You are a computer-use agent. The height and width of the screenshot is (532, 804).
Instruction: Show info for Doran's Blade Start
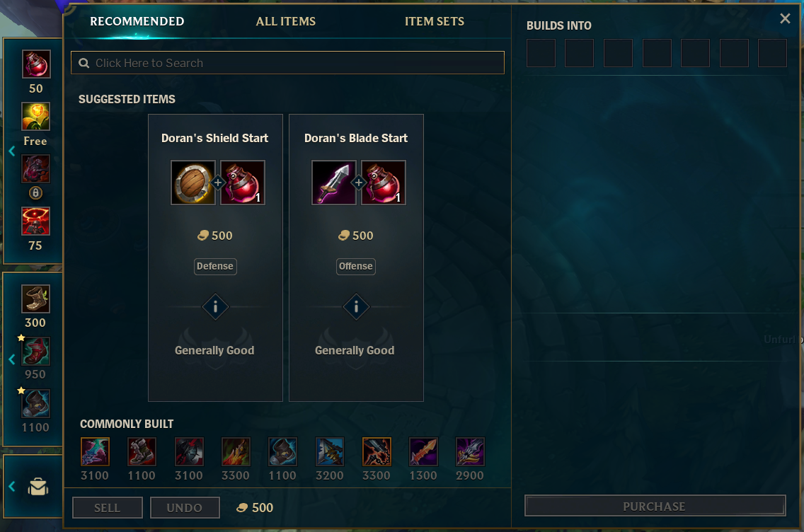pyautogui.click(x=357, y=307)
